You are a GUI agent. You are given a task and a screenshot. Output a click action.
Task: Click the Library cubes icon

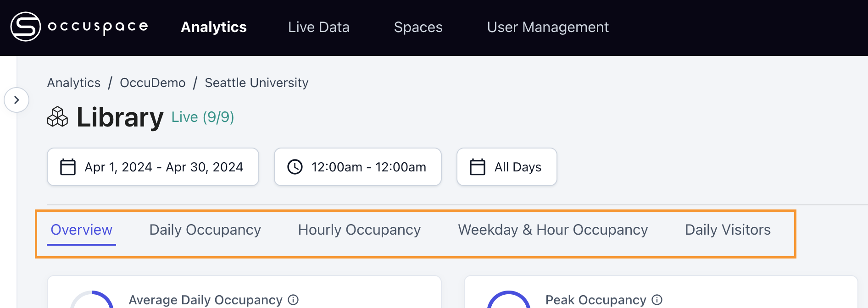pos(57,117)
